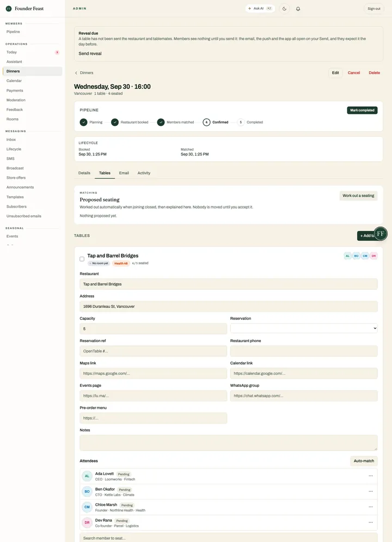Open Templates in the sidebar

[x=32, y=197]
